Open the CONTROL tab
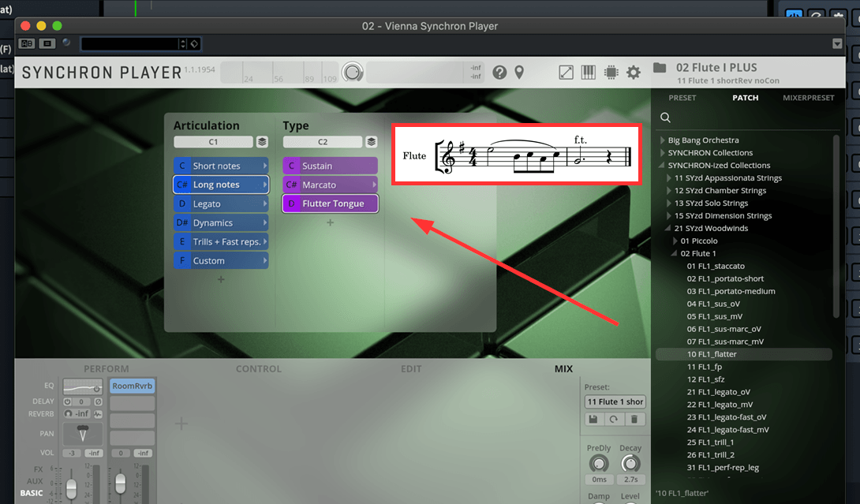Image resolution: width=860 pixels, height=504 pixels. point(258,369)
